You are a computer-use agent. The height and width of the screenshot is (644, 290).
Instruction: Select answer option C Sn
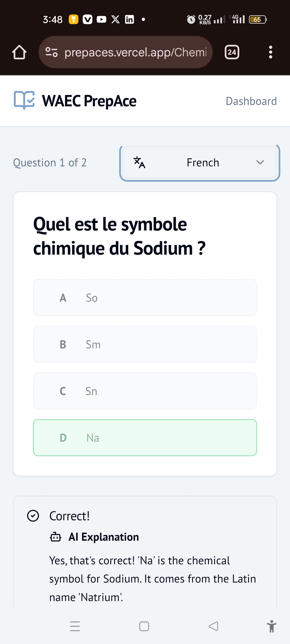(145, 391)
